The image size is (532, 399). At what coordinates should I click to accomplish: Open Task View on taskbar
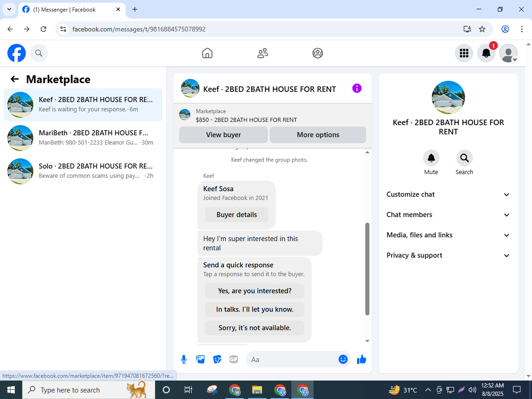pyautogui.click(x=188, y=390)
